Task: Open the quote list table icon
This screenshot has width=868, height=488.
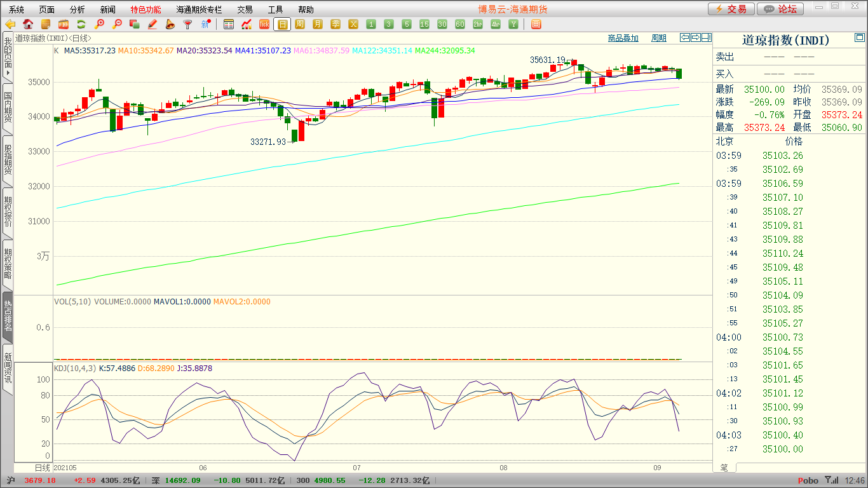Action: tap(229, 24)
